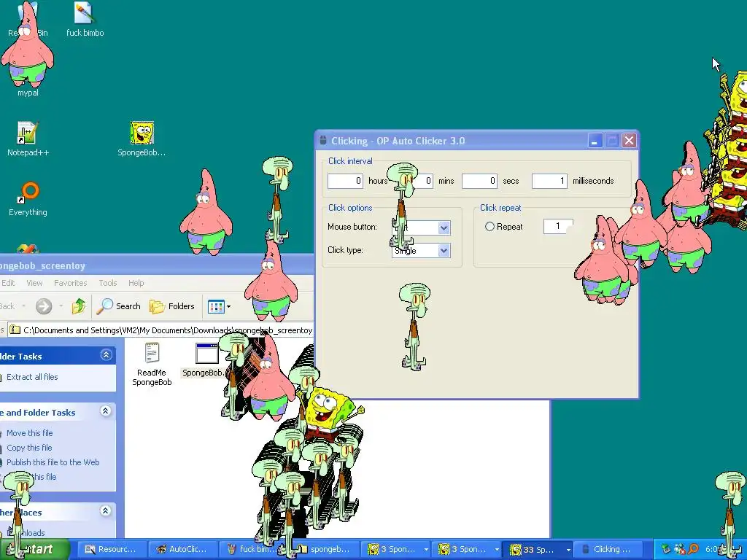Click Copy this file link
747x560 pixels.
click(29, 448)
